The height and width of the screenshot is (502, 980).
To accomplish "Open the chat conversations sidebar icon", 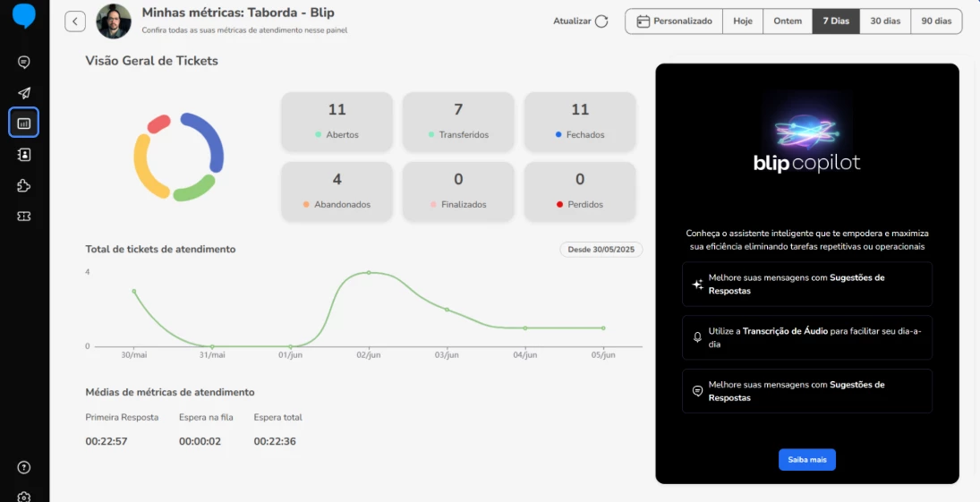I will click(x=24, y=62).
